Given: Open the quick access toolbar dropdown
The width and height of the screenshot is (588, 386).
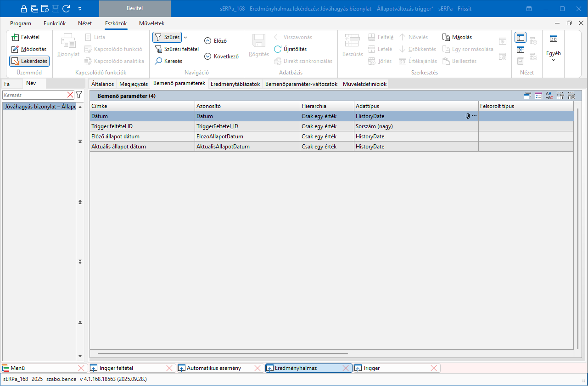Looking at the screenshot, I should click(x=80, y=9).
